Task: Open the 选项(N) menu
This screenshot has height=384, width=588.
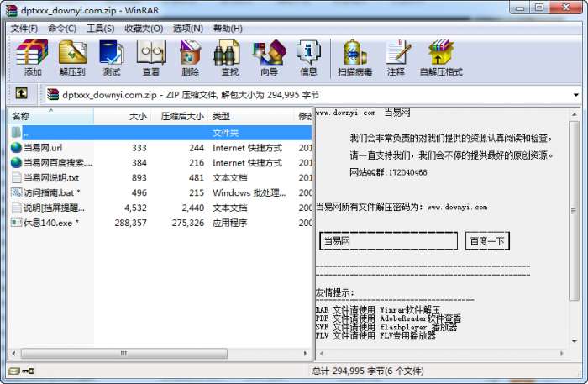Action: point(188,29)
